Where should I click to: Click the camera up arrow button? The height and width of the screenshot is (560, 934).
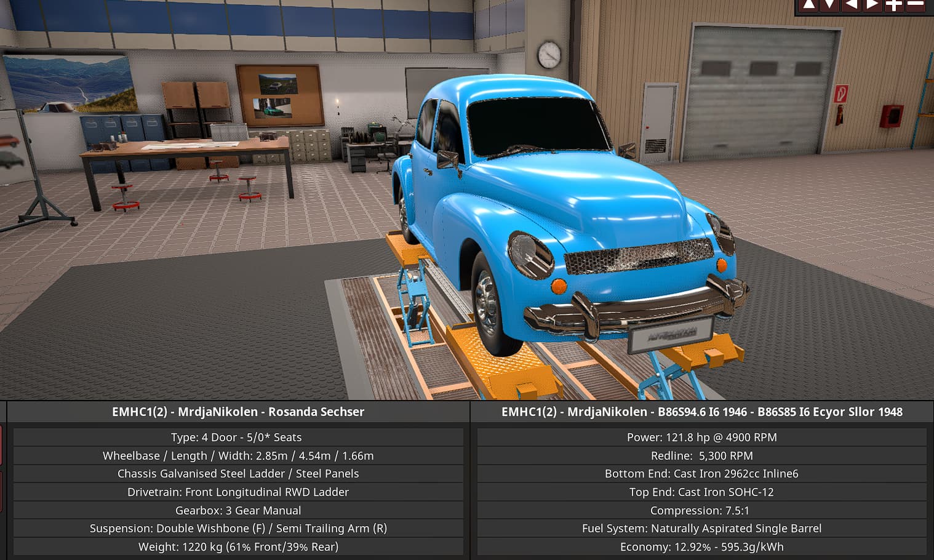pos(809,5)
